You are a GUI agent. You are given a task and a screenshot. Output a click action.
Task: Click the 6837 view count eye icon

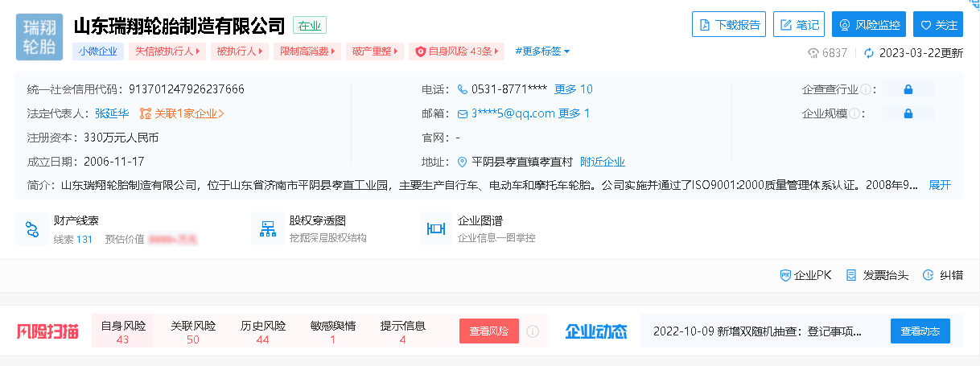[813, 53]
